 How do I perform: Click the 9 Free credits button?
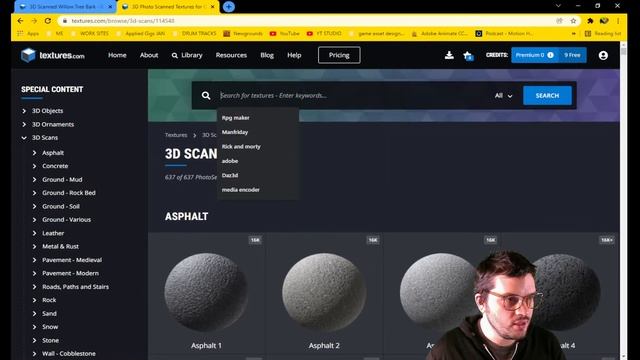tap(572, 55)
